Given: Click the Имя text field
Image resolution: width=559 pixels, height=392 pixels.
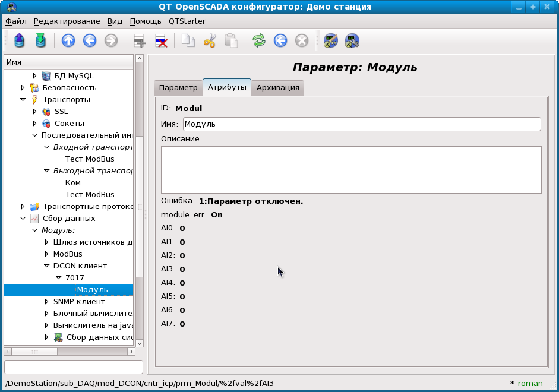Looking at the screenshot, I should (x=361, y=124).
